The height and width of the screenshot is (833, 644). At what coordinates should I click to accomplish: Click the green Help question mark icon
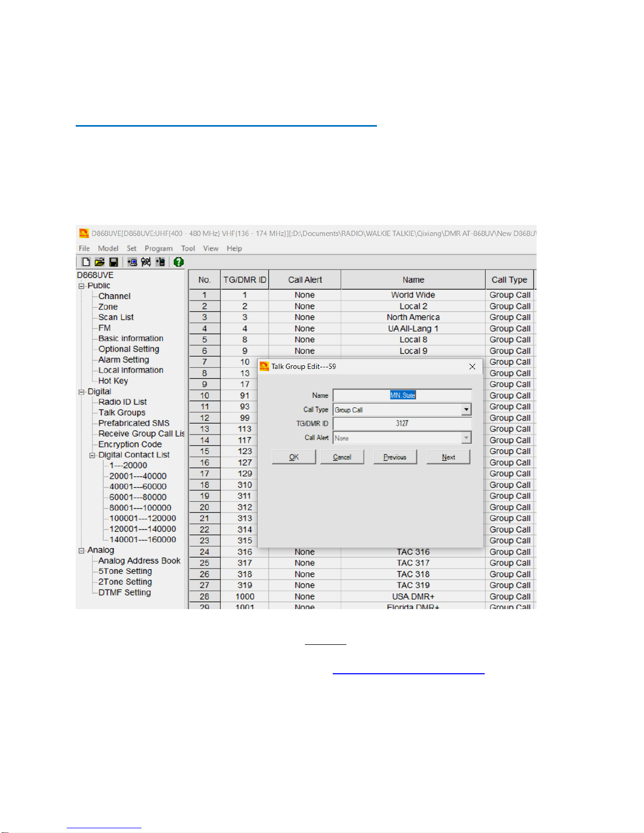coord(179,262)
